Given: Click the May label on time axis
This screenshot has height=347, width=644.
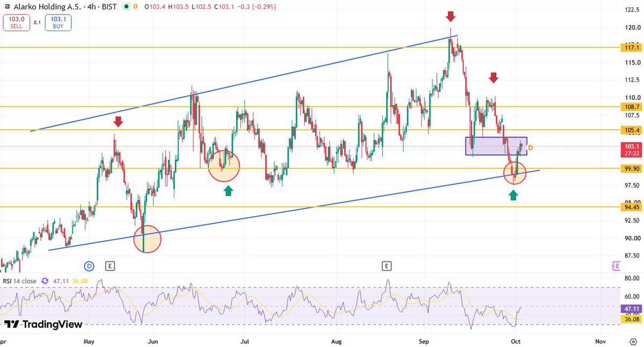Looking at the screenshot, I should click(x=89, y=341).
